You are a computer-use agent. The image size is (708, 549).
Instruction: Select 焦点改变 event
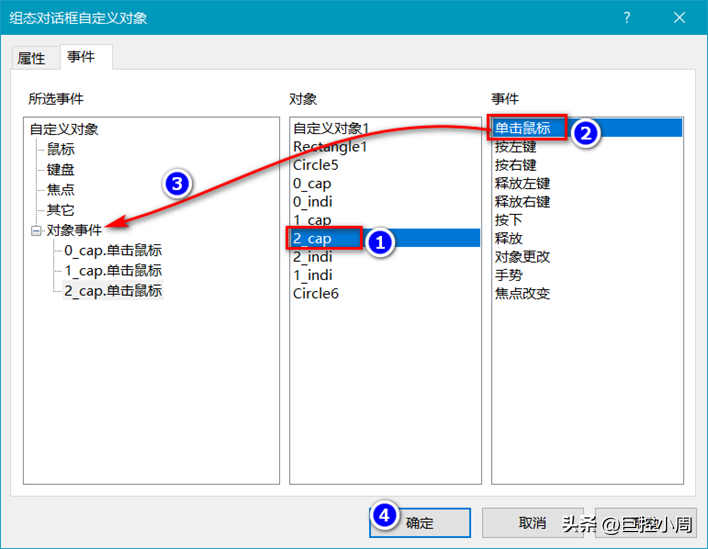(x=522, y=294)
